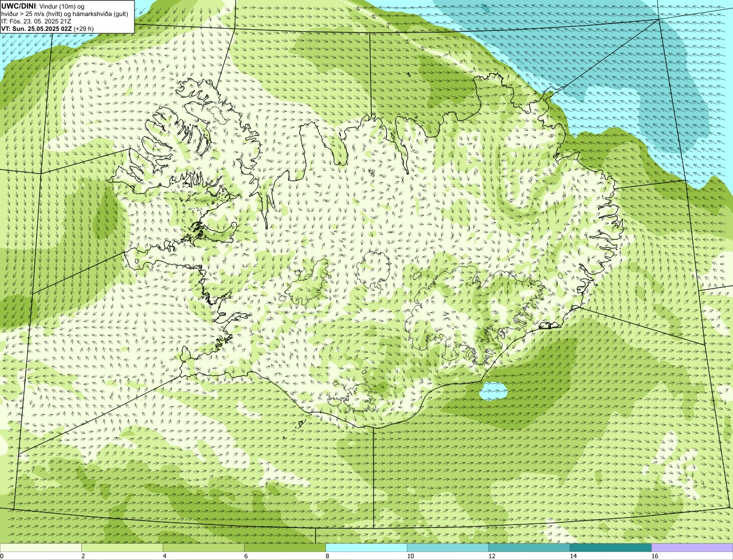
Task: Click the legend scale label "8"
Action: point(328,556)
